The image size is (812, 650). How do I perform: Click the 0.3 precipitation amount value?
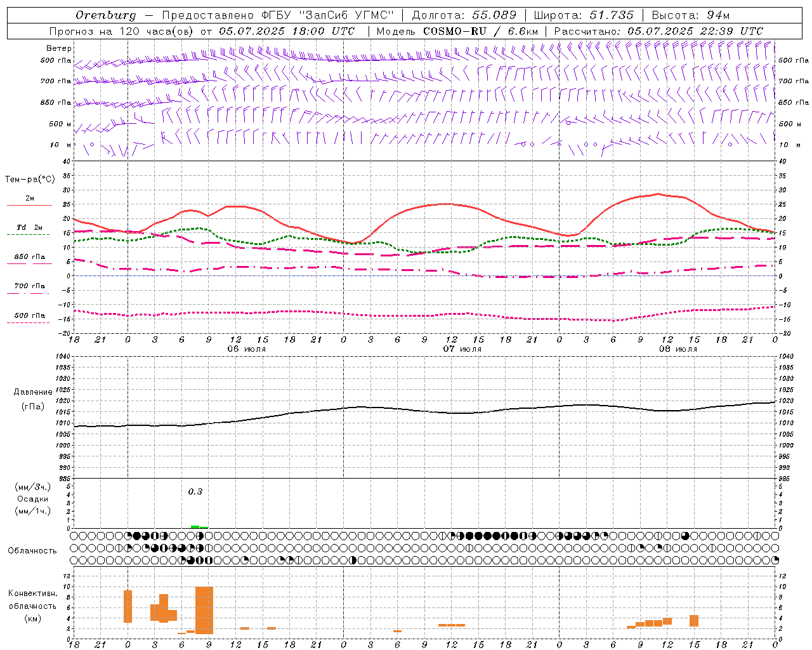click(x=195, y=492)
